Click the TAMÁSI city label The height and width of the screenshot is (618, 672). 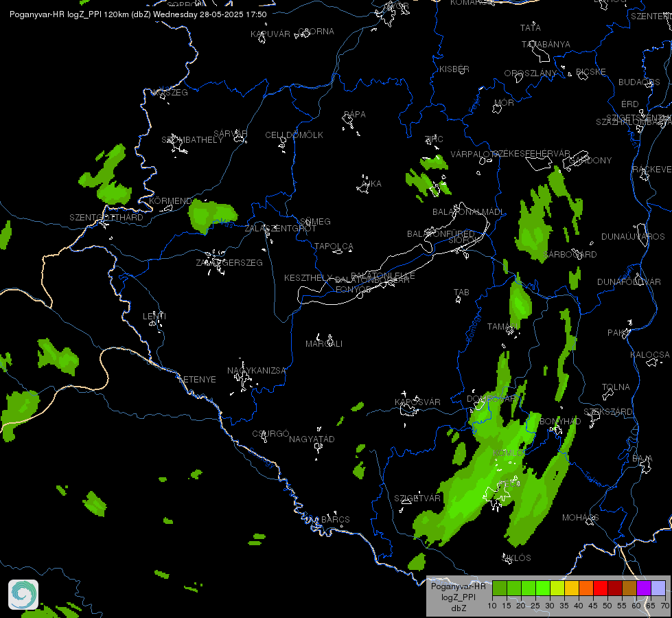click(x=502, y=327)
